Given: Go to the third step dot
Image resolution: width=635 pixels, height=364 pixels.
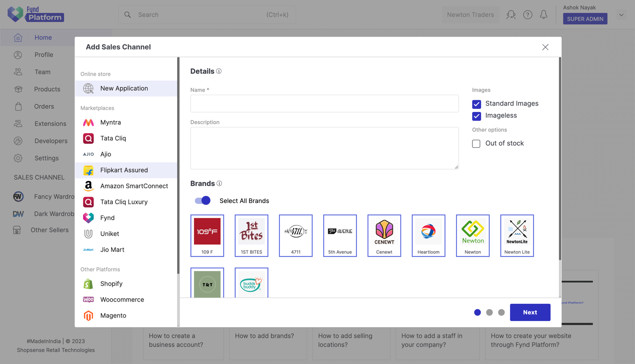Looking at the screenshot, I should [x=501, y=312].
